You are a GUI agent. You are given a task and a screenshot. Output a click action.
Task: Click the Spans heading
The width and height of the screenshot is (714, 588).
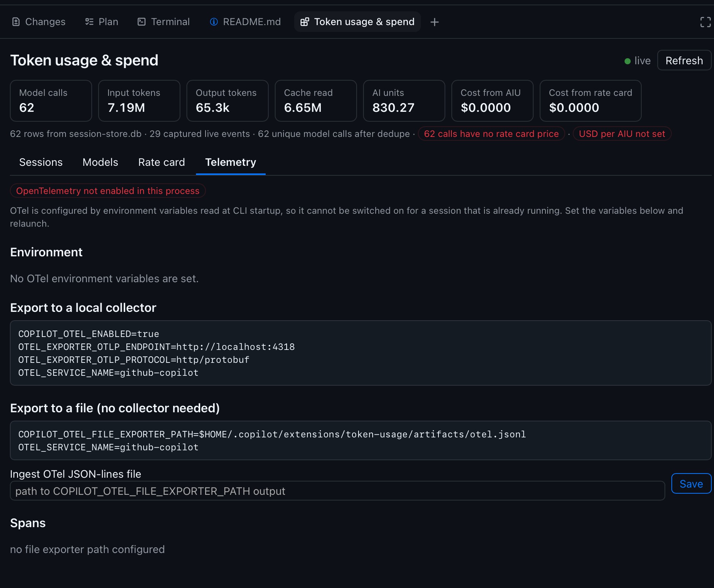click(28, 523)
